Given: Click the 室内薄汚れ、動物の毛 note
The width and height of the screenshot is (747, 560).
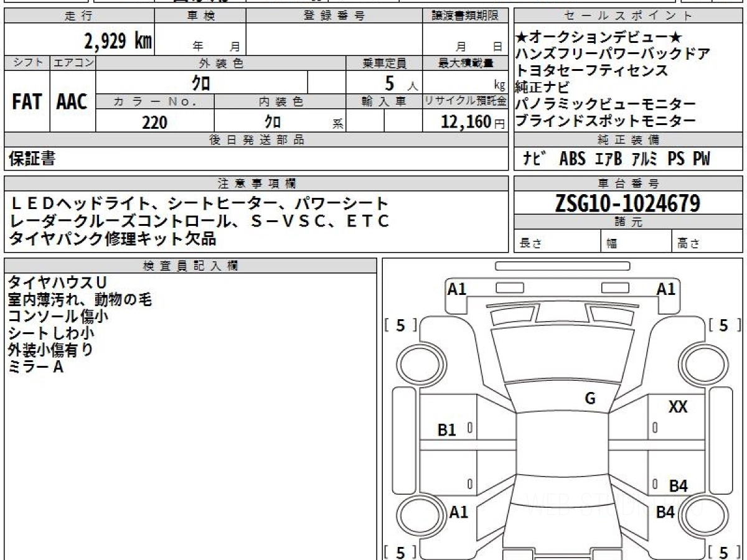Looking at the screenshot, I should click(x=80, y=300).
